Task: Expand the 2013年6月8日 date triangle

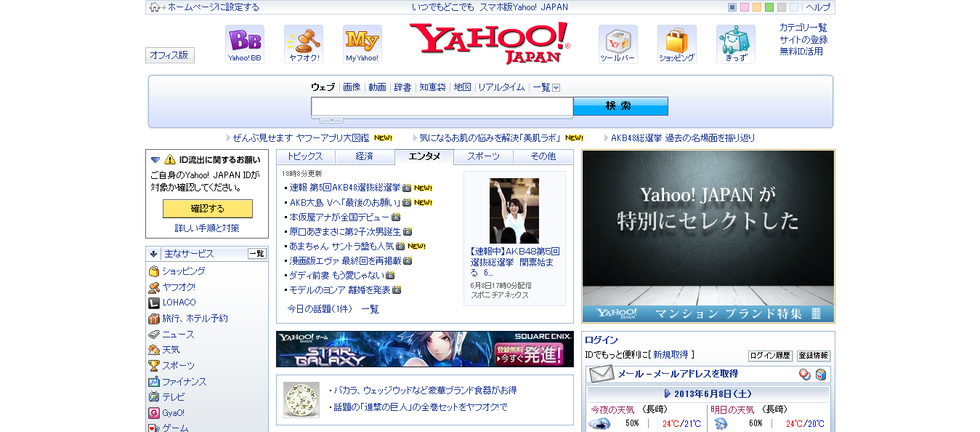Action: click(x=668, y=393)
